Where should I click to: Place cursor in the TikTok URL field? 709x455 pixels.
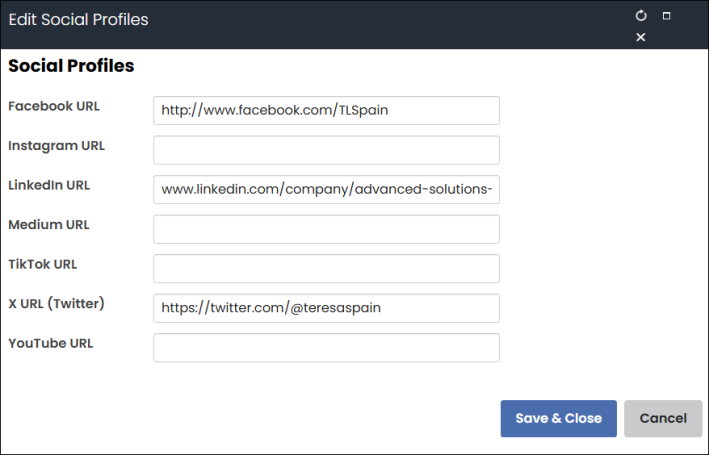pos(326,269)
